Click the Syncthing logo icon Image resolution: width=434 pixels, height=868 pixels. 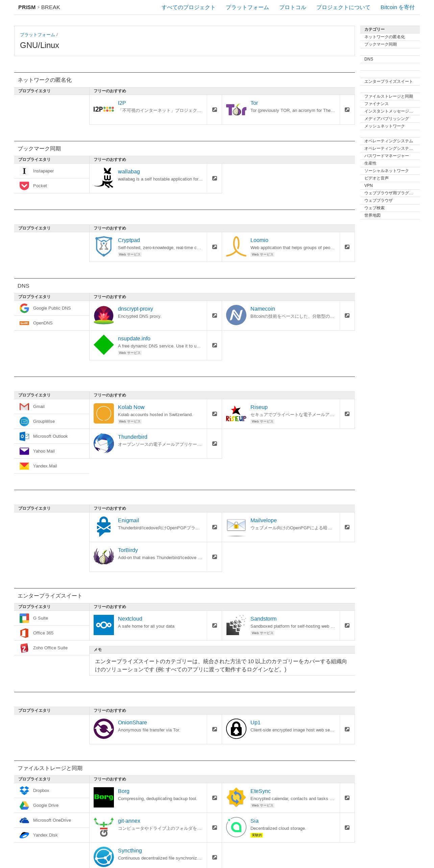click(x=104, y=857)
